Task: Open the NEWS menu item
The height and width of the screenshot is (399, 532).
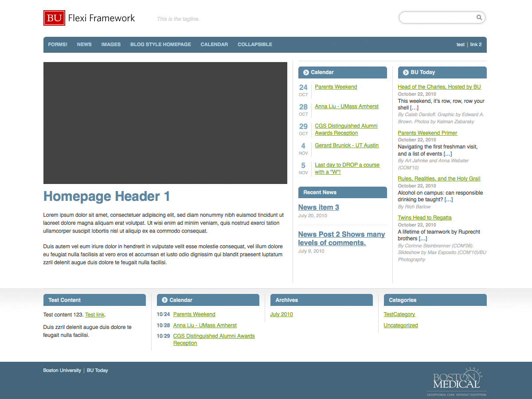Action: point(84,44)
